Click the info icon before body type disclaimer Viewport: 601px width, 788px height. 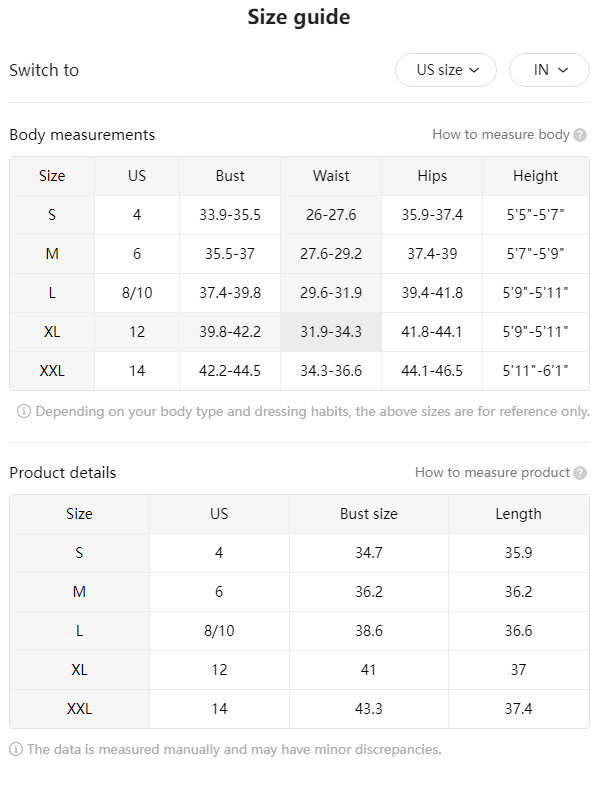click(x=24, y=412)
